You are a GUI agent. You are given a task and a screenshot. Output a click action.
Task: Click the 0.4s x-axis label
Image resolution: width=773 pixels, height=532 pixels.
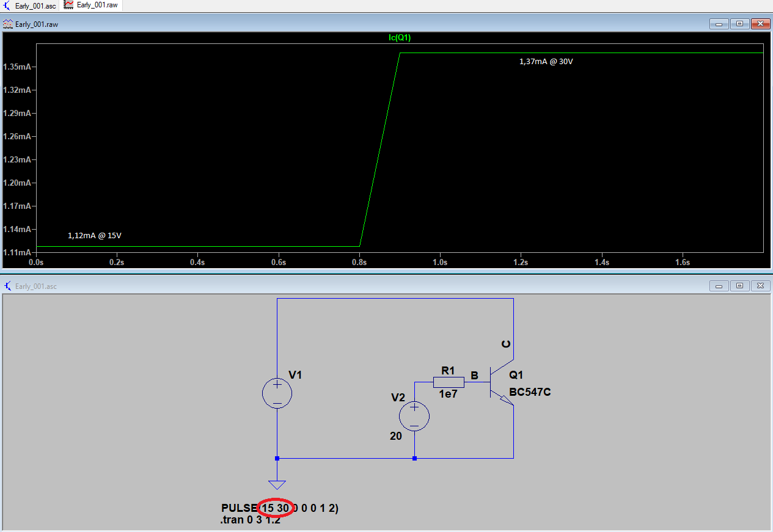(198, 262)
